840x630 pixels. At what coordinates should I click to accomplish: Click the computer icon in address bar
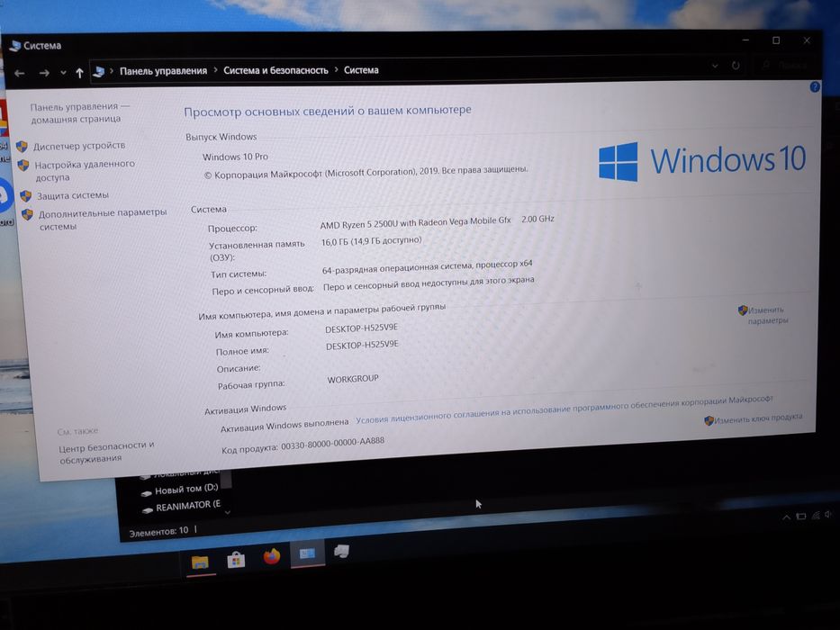tap(98, 71)
